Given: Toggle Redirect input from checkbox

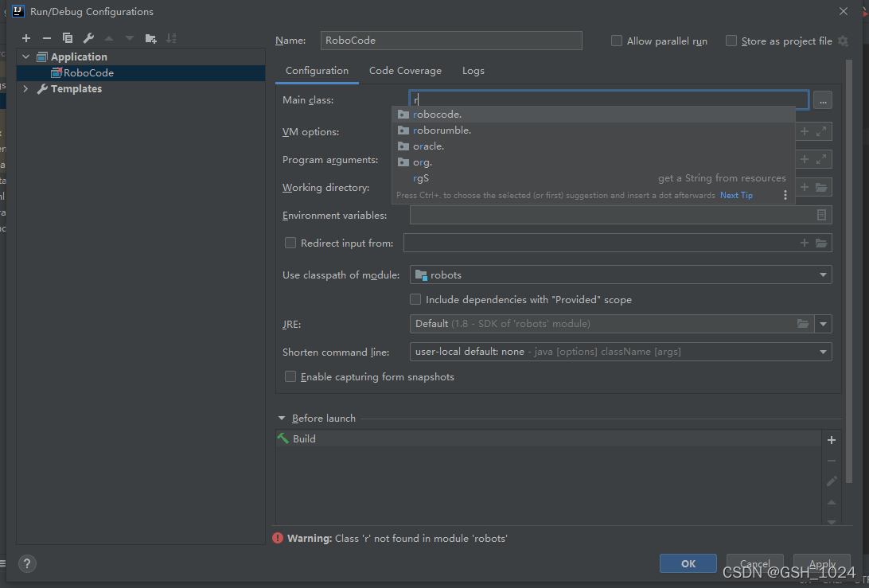Looking at the screenshot, I should [290, 243].
